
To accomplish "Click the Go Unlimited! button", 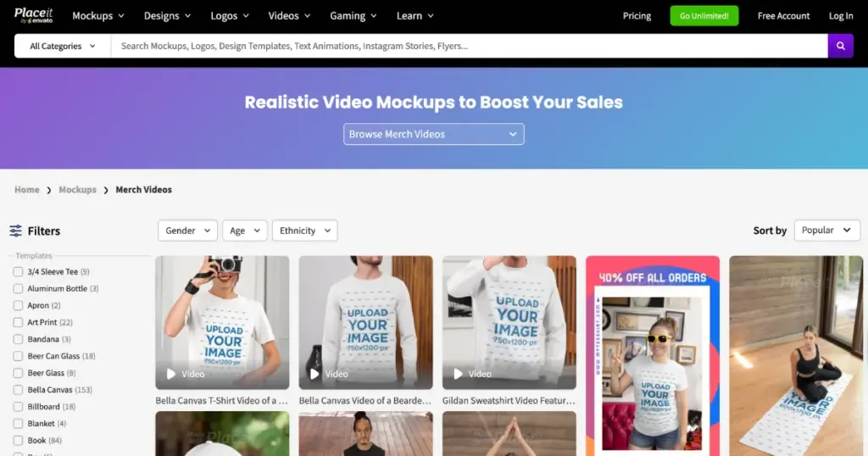I will pos(704,16).
